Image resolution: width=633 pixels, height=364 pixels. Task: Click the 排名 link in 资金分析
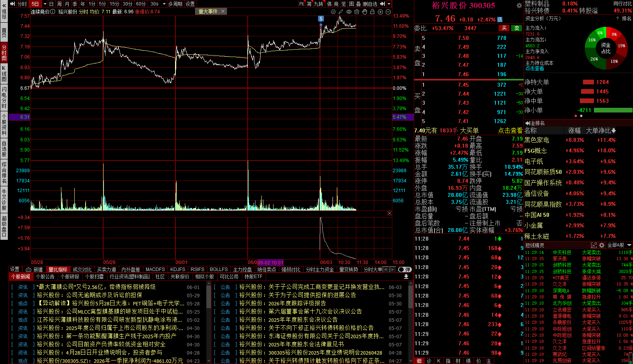click(x=626, y=18)
